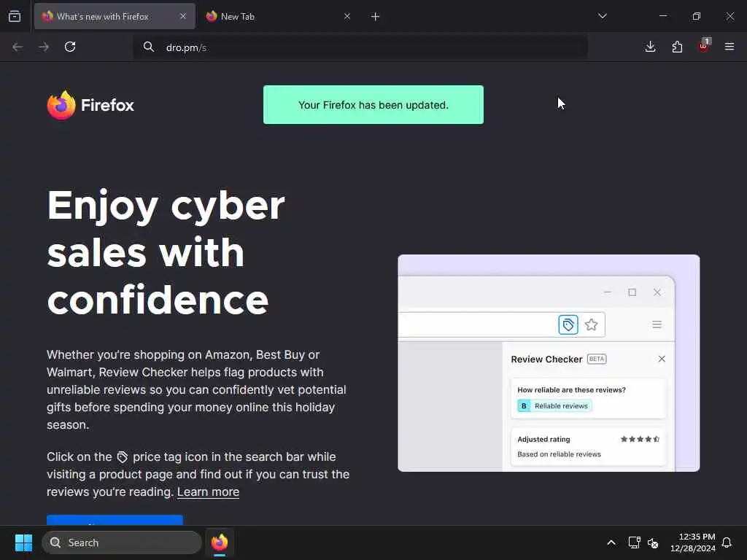Reload the current page

click(70, 47)
